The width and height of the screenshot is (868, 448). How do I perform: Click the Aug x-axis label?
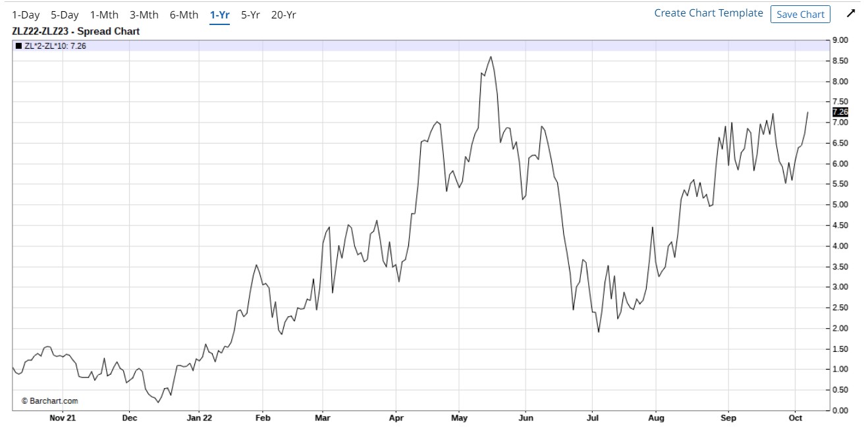(x=656, y=418)
